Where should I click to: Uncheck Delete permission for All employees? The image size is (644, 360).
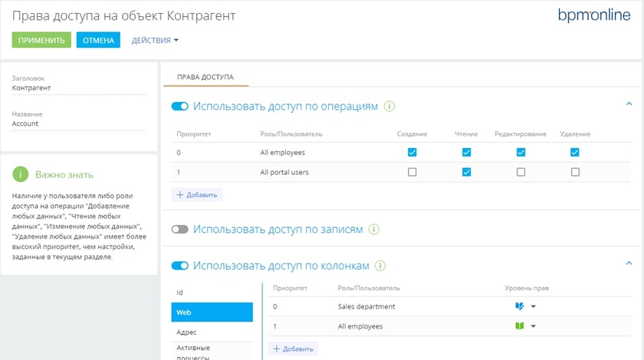[x=575, y=152]
